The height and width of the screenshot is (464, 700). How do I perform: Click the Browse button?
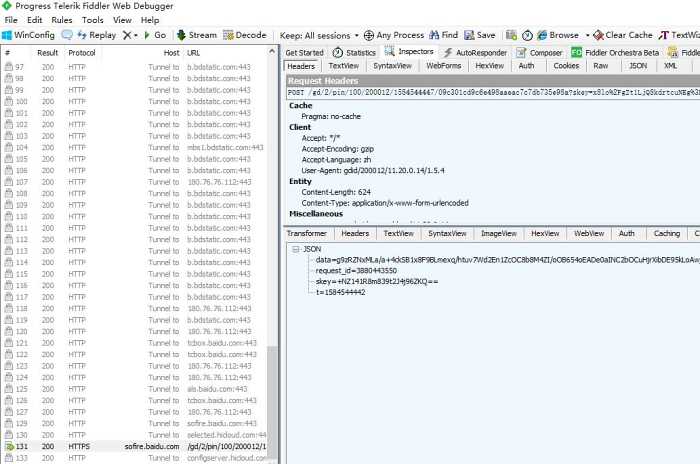(558, 35)
